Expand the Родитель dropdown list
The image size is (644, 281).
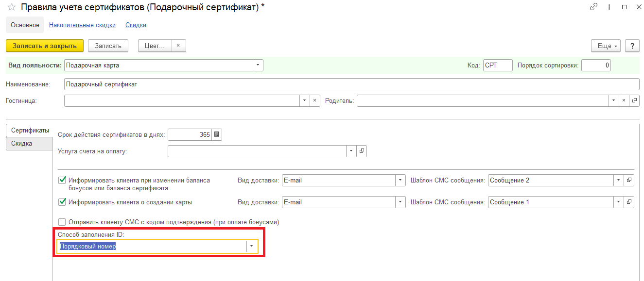tap(614, 100)
